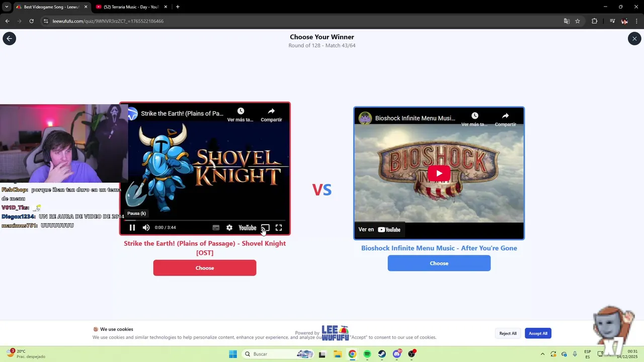
Task: Reload the current page
Action: tap(31, 21)
